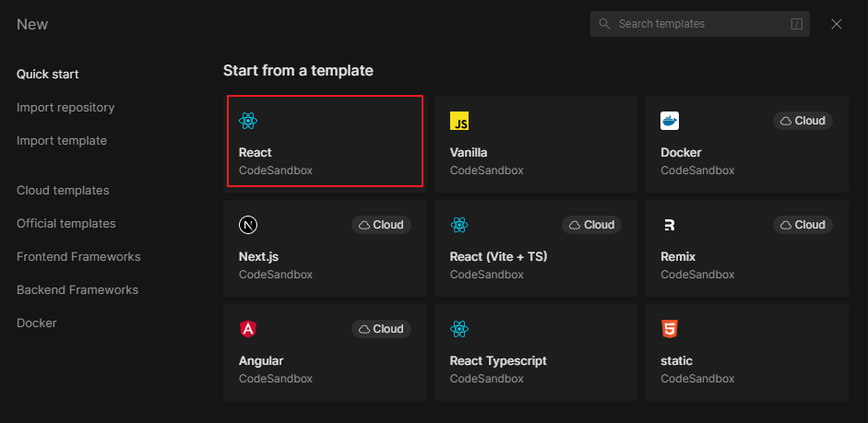Viewport: 868px width, 423px height.
Task: Focus the Search templates field
Action: click(x=700, y=24)
